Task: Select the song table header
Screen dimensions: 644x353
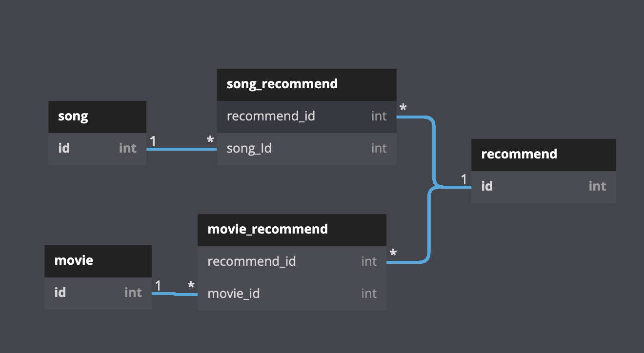Action: (x=97, y=117)
